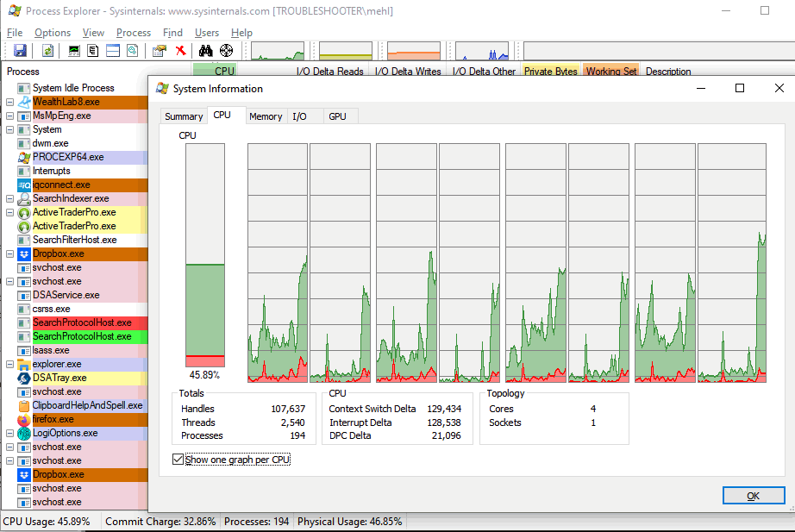Click the Refresh Now toolbar icon
Screen dimensions: 795x532
[x=47, y=51]
